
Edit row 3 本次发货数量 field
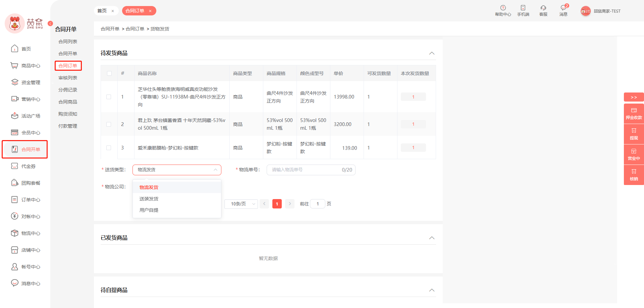click(x=413, y=148)
